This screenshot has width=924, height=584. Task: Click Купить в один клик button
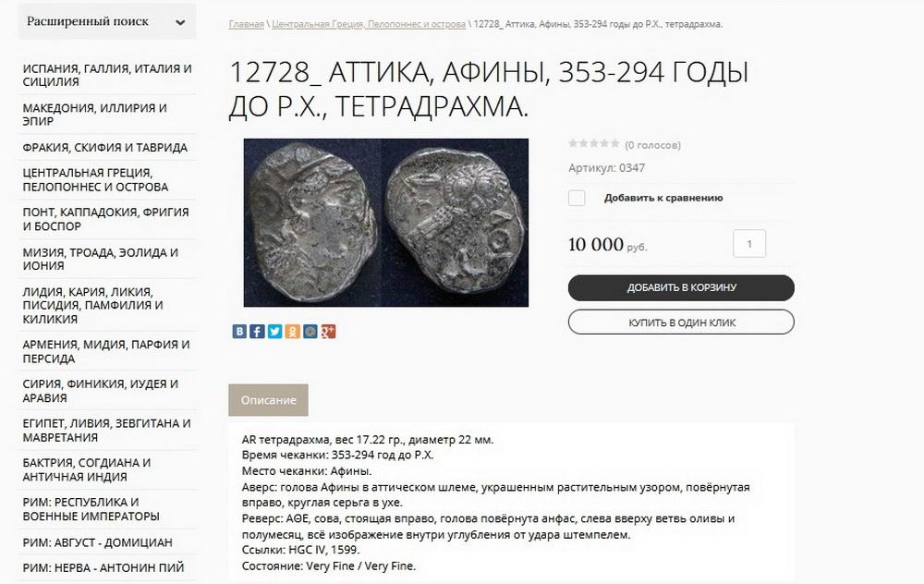pyautogui.click(x=681, y=322)
